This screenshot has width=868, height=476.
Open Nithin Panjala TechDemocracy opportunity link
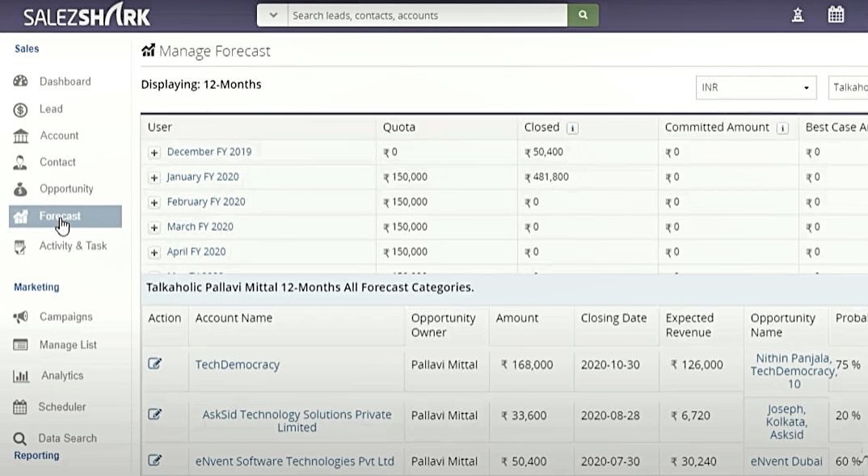794,371
